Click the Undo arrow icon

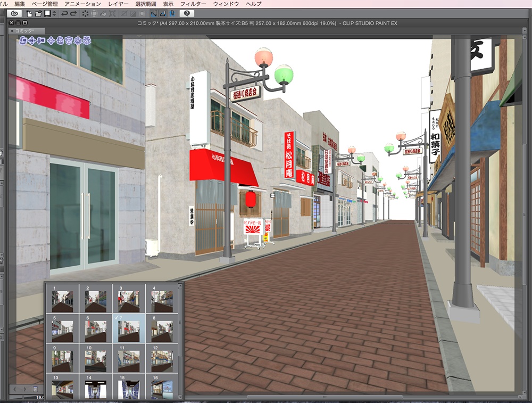click(64, 14)
